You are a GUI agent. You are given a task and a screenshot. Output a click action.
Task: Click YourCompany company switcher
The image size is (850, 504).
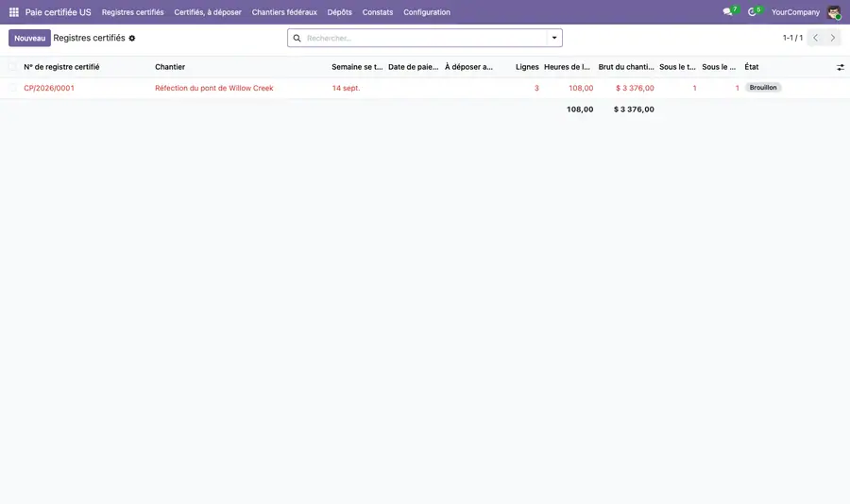click(x=795, y=12)
